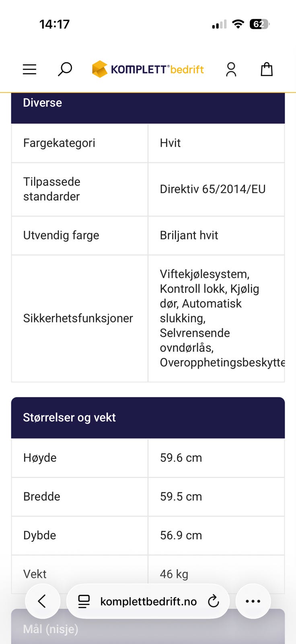Image resolution: width=296 pixels, height=644 pixels.
Task: Select the Direktiv 65/2014/EU value
Action: (x=213, y=189)
